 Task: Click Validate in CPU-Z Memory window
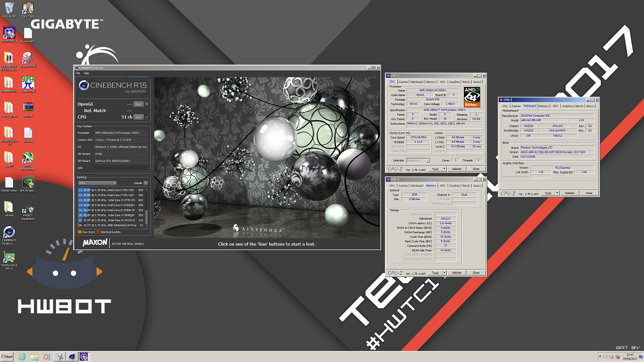coord(456,273)
